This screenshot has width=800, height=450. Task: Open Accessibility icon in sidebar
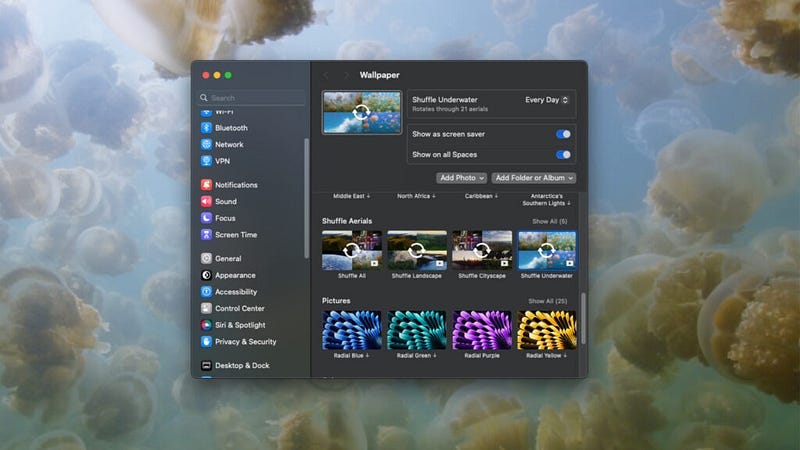[x=206, y=291]
